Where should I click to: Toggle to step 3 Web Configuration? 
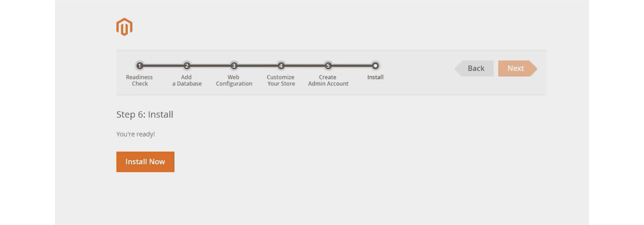[x=234, y=65]
